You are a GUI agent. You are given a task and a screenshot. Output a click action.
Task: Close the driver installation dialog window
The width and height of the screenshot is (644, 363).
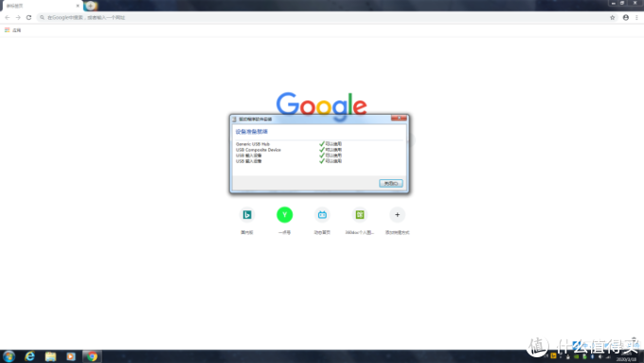point(399,118)
